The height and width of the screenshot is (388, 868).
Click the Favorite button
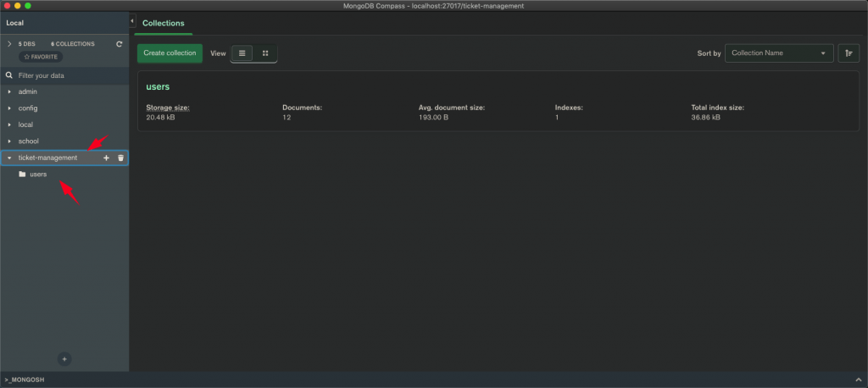click(41, 57)
